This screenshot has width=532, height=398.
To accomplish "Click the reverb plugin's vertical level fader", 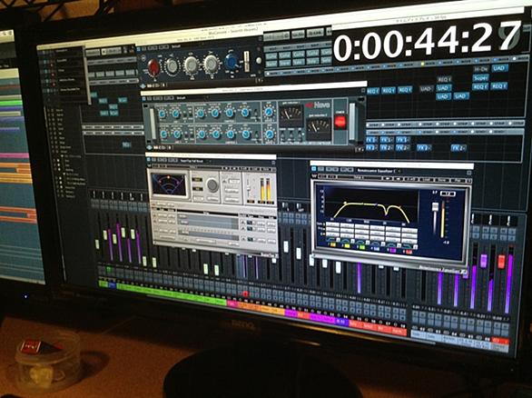I will click(250, 188).
